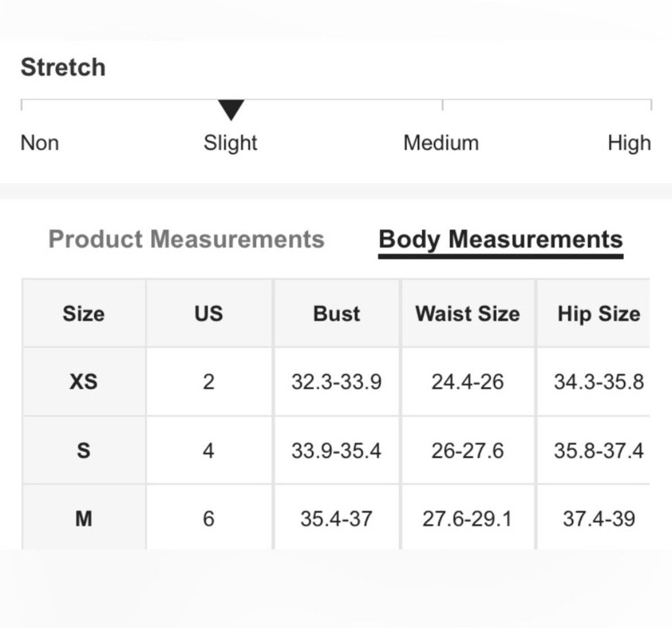
Task: Click the black Stretch indicator triangle
Action: (x=231, y=110)
